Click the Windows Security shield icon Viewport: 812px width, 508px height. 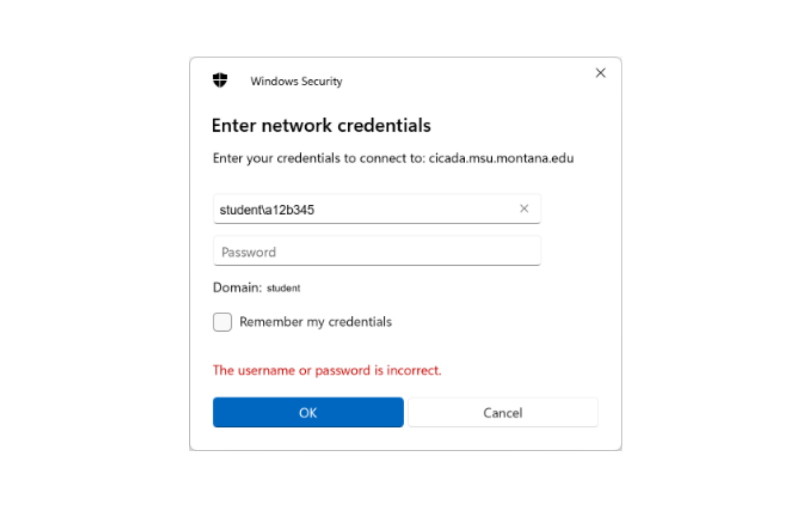coord(220,80)
